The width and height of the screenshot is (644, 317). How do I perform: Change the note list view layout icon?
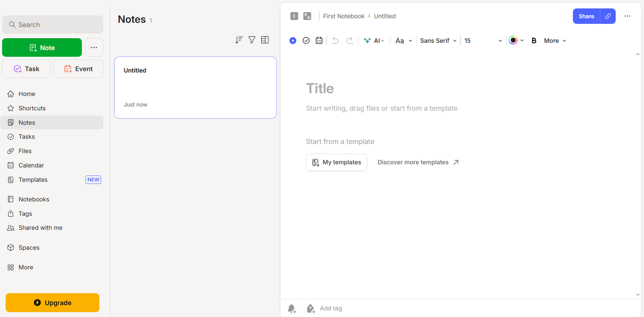(265, 40)
